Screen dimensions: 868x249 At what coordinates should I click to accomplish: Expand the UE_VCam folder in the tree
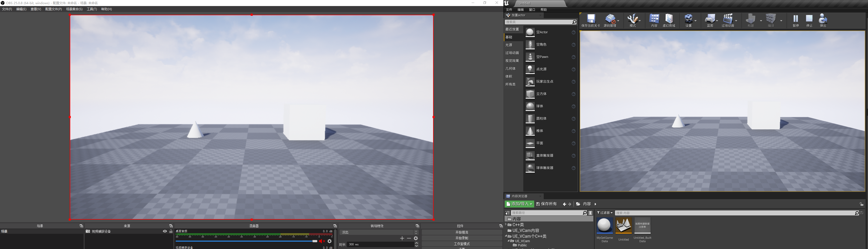click(x=509, y=241)
